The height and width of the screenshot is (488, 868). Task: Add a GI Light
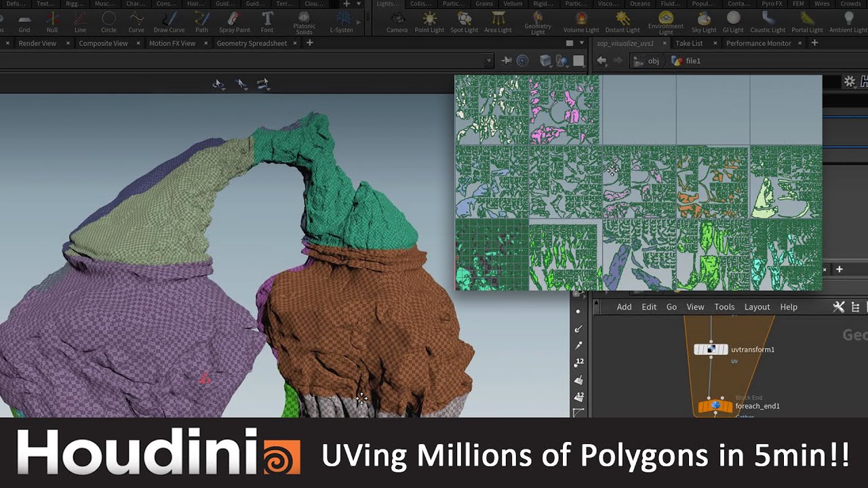tap(733, 22)
